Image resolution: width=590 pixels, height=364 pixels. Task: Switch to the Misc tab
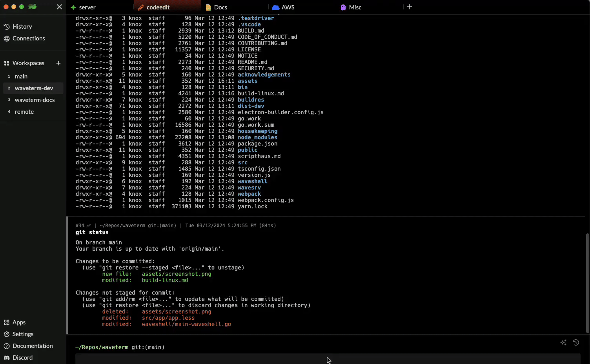pos(370,7)
